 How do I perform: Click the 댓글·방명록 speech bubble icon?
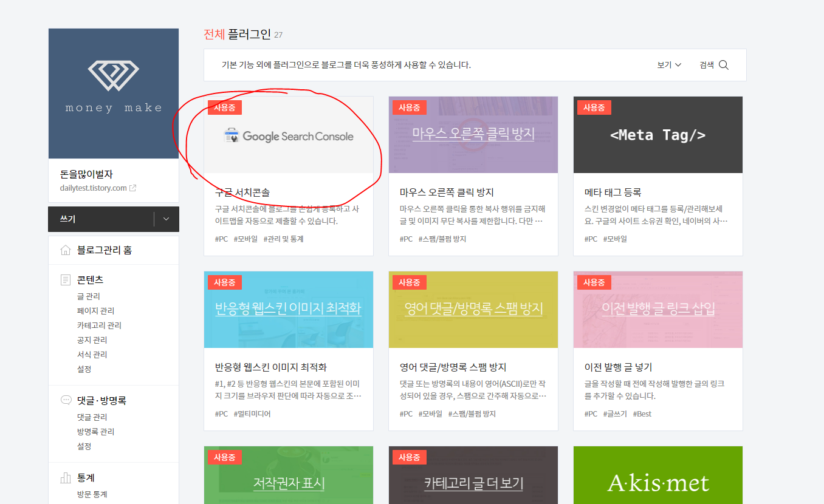click(x=66, y=400)
